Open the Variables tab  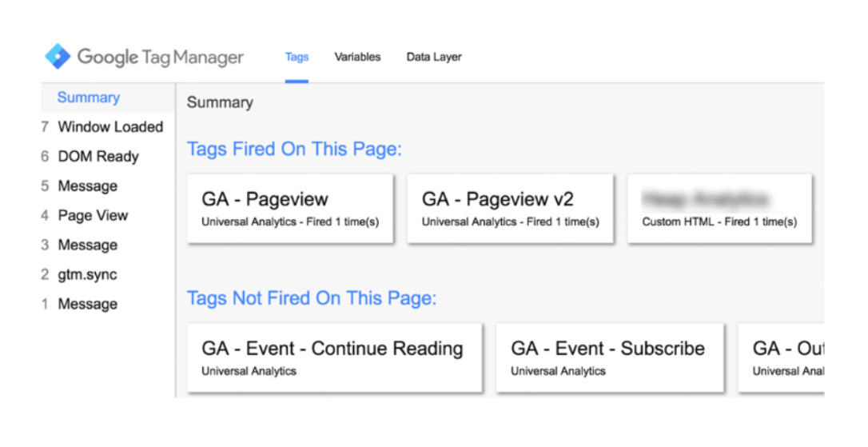click(357, 57)
